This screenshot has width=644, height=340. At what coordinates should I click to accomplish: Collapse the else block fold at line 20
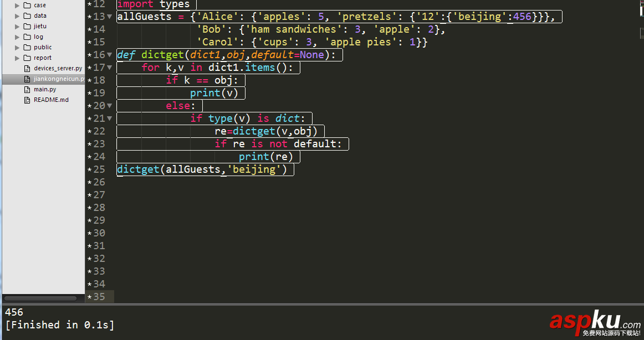(x=109, y=105)
